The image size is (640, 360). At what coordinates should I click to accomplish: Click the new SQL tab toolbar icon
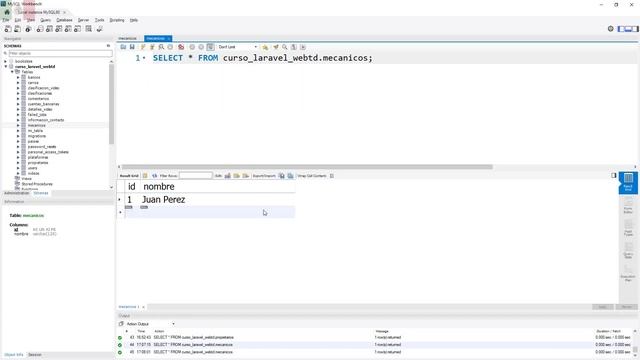(x=8, y=29)
